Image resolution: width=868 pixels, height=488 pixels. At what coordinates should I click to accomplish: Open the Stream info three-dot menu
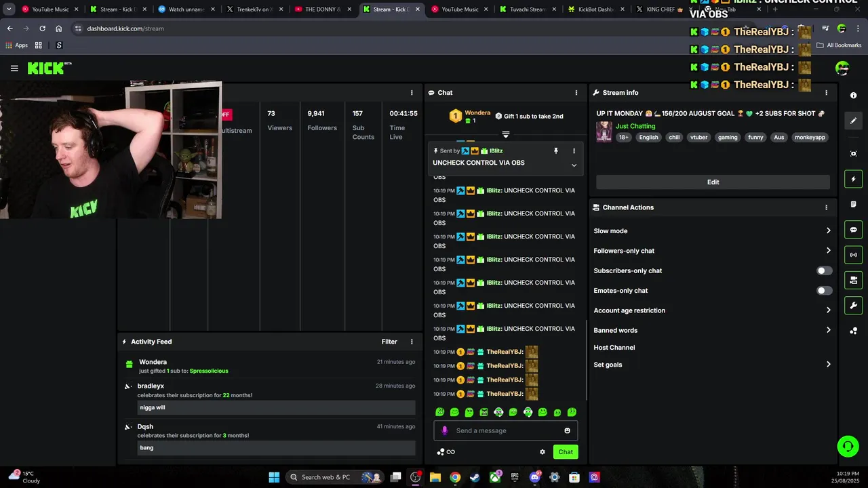[826, 93]
